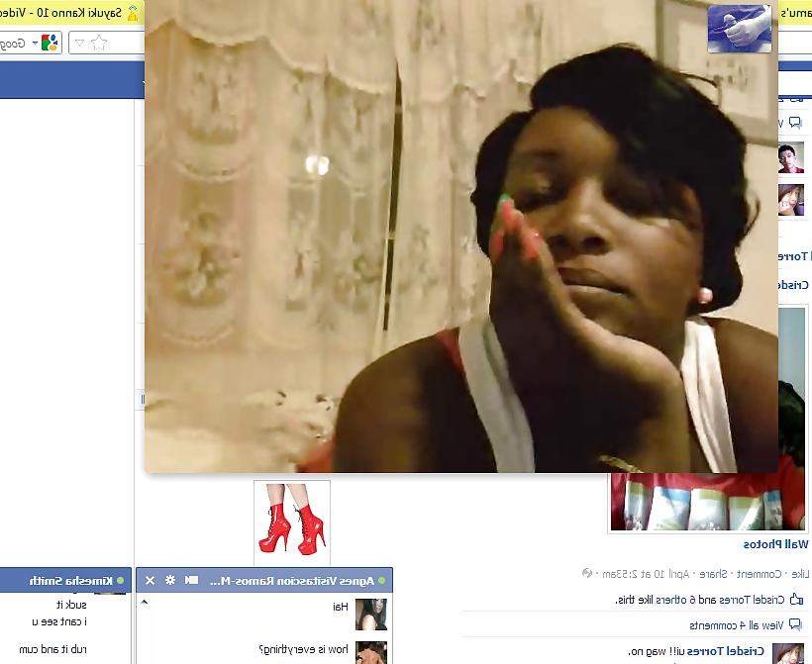Image resolution: width=812 pixels, height=664 pixels.
Task: Expand "View all 4 comments"
Action: [x=737, y=625]
